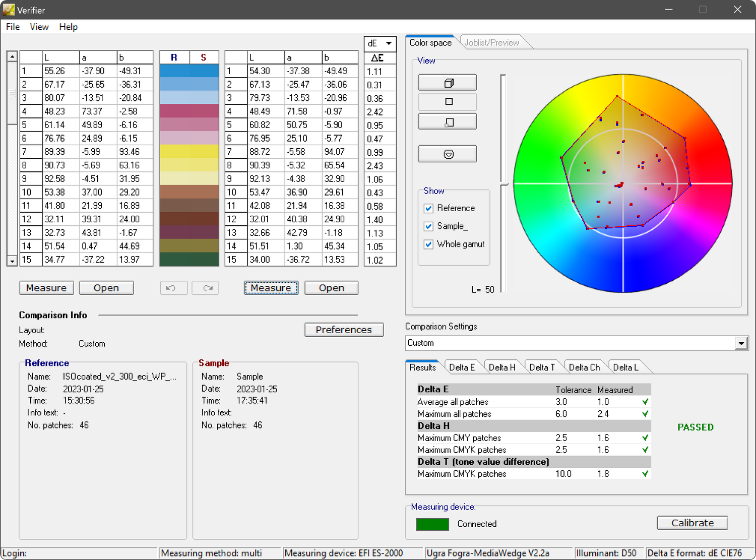This screenshot has height=560, width=756.
Task: Click the circled-triangle gamut icon below view buttons
Action: pos(447,153)
